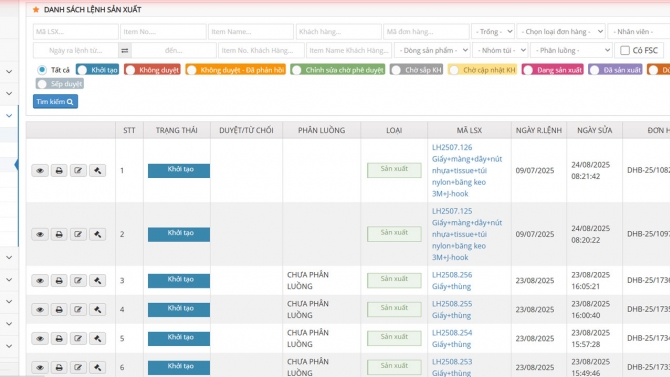View details of production order row 1

click(x=40, y=171)
